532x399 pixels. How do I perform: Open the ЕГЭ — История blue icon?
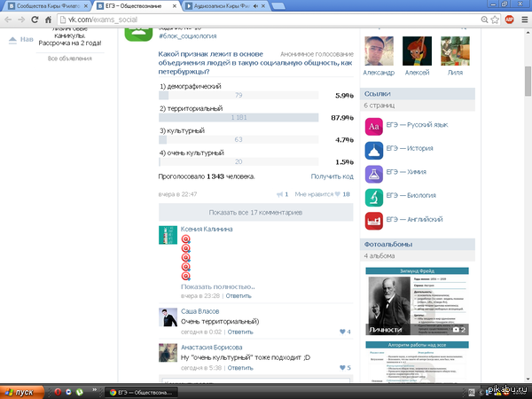click(373, 151)
